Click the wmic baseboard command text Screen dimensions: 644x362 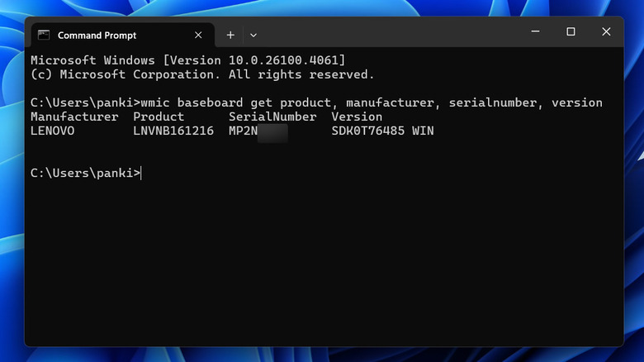[372, 102]
